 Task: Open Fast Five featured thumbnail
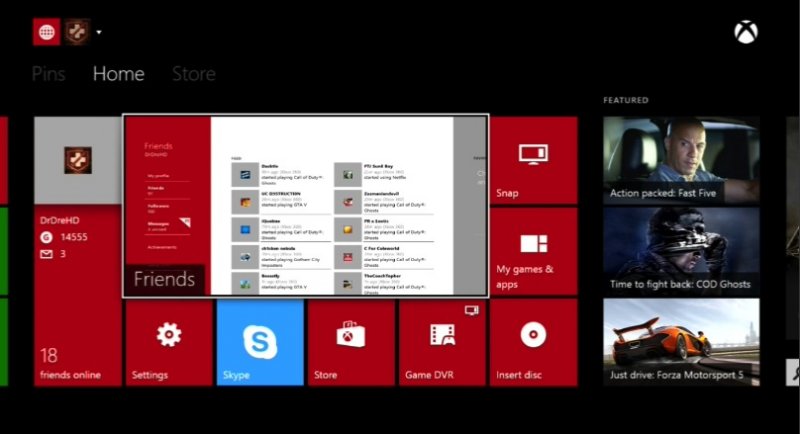(x=680, y=160)
